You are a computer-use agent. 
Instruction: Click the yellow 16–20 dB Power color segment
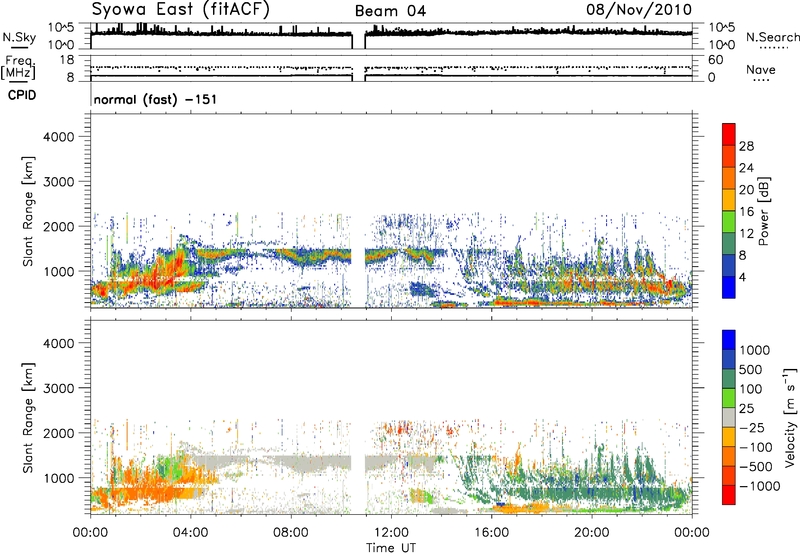point(729,200)
